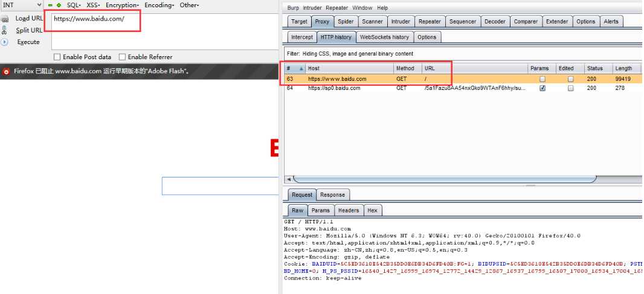Sort by Length column header
This screenshot has height=294, width=644.
[626, 69]
